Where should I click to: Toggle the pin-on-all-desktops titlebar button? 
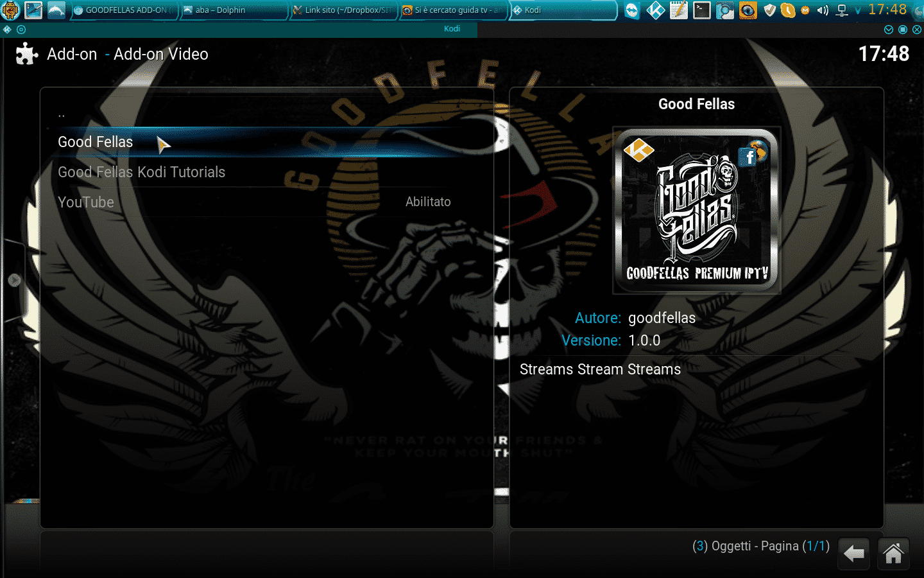(x=21, y=30)
